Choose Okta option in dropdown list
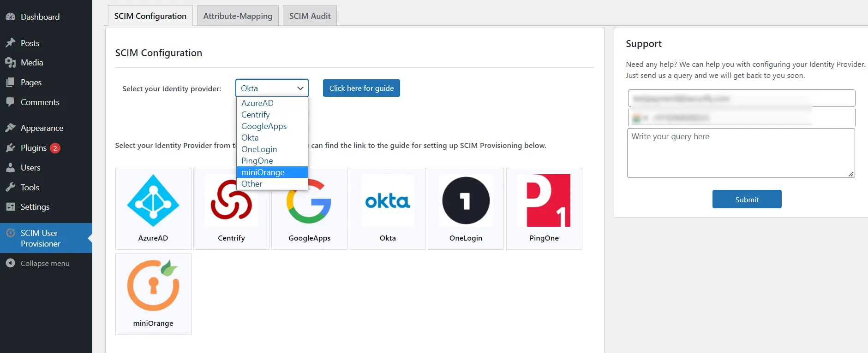The width and height of the screenshot is (868, 353). [272, 138]
